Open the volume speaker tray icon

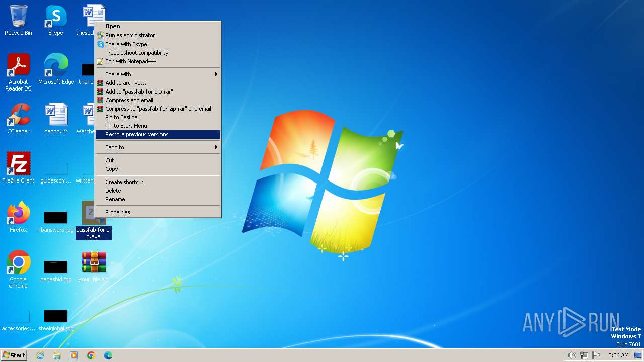pyautogui.click(x=572, y=355)
